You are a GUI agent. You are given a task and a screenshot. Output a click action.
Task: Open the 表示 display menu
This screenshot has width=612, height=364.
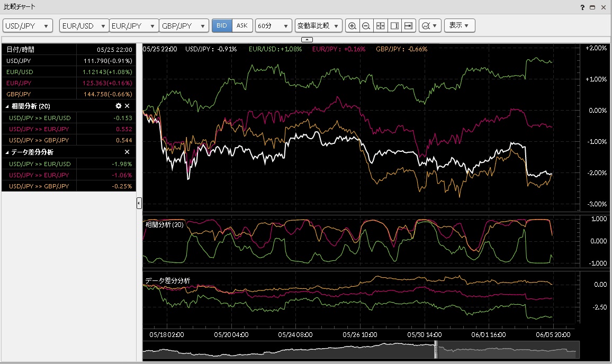click(460, 26)
